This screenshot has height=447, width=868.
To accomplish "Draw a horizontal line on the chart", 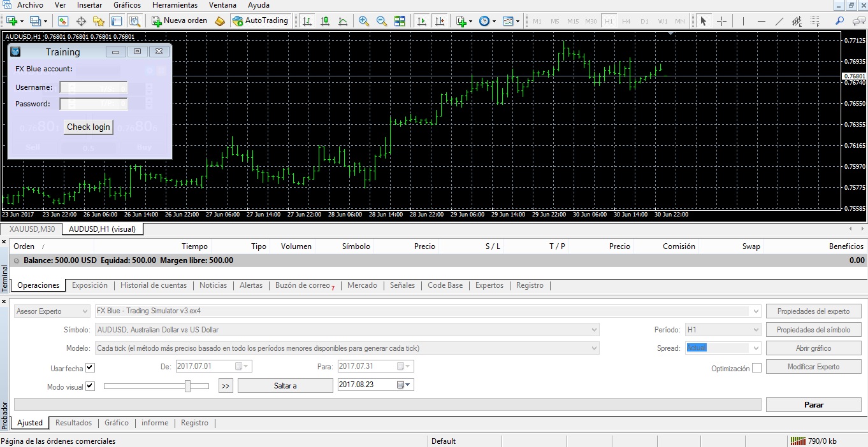I will click(x=761, y=20).
